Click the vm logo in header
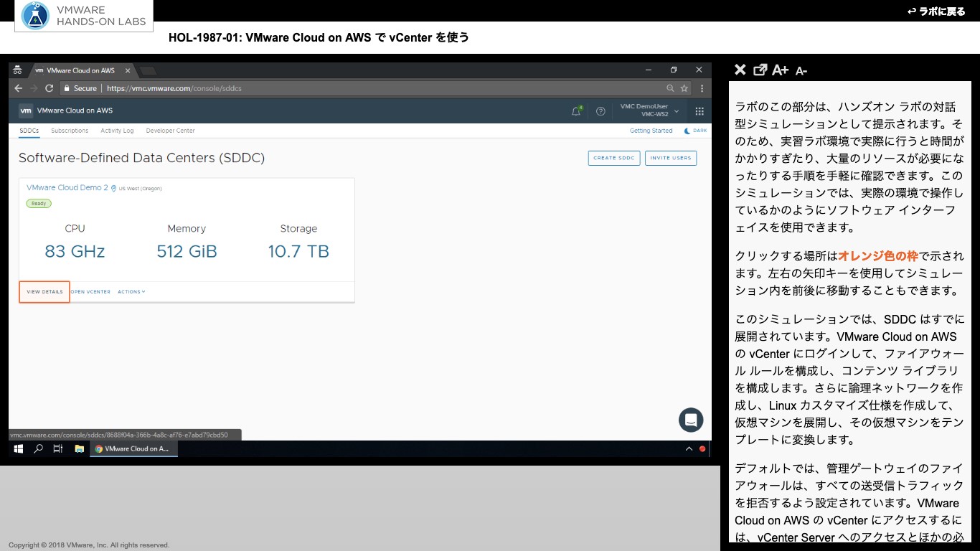This screenshot has height=551, width=980. [26, 111]
